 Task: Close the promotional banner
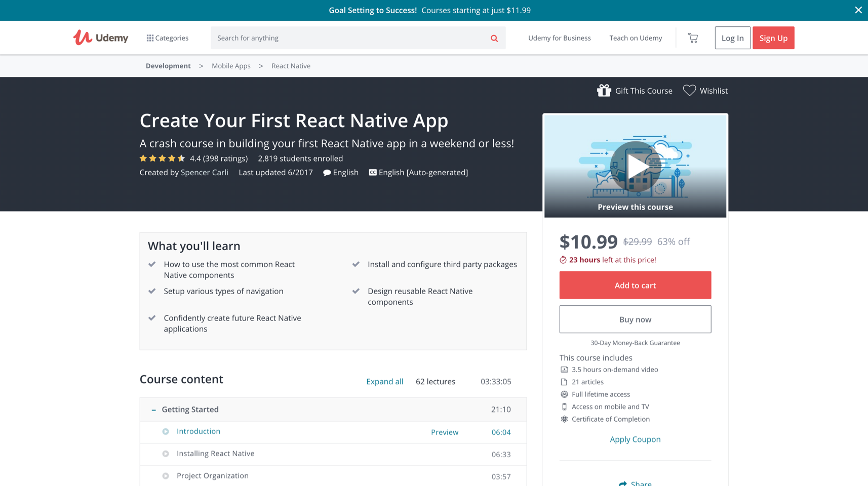point(858,10)
